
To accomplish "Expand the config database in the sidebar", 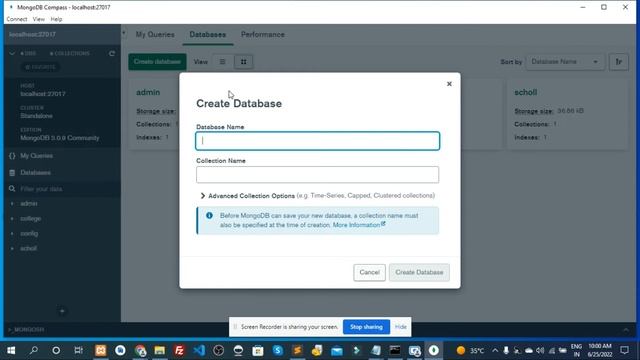I will point(12,233).
